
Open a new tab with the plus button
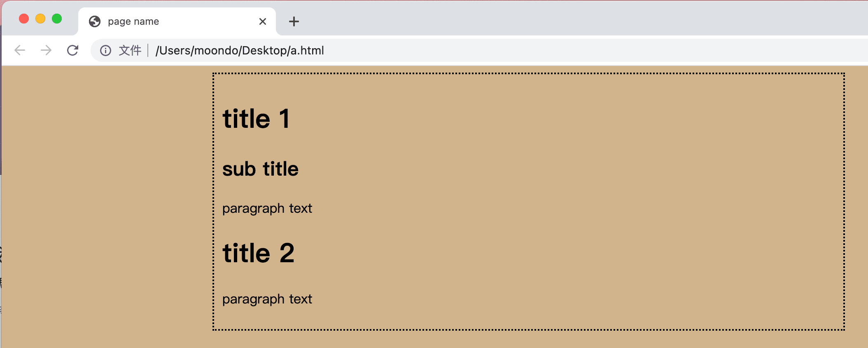click(x=294, y=21)
